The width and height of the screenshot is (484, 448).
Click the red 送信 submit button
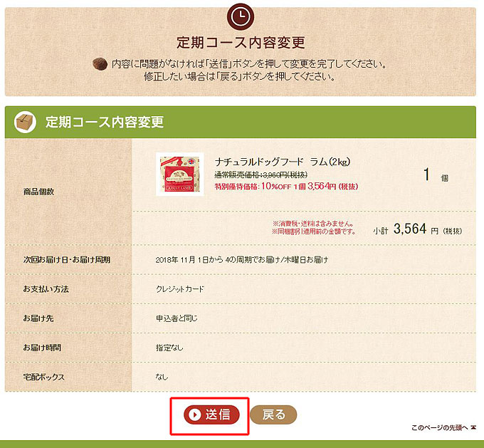pyautogui.click(x=211, y=415)
